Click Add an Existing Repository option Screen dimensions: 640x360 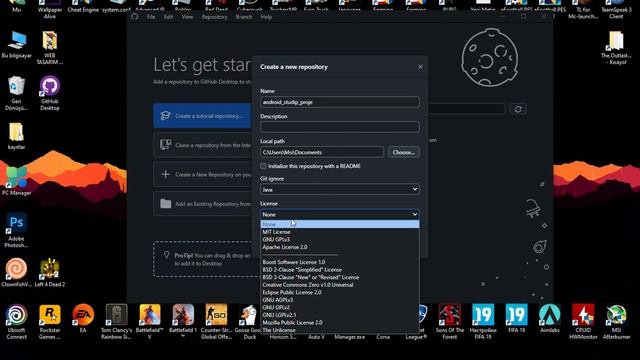tap(202, 204)
